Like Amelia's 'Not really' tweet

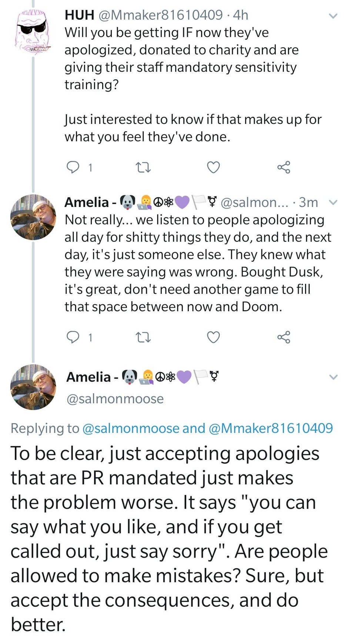click(213, 337)
